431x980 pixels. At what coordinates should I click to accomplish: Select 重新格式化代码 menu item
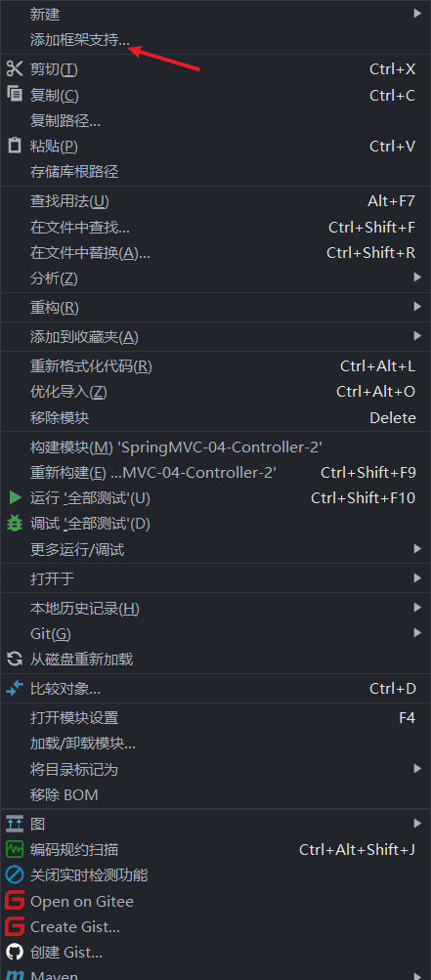(215, 366)
